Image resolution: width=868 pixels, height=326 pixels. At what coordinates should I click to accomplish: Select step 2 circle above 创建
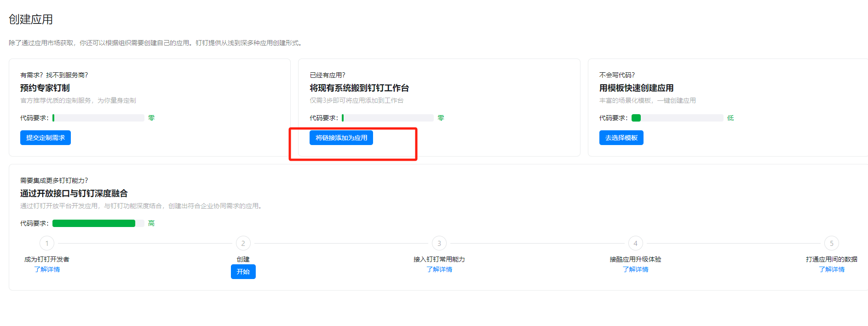click(x=243, y=243)
